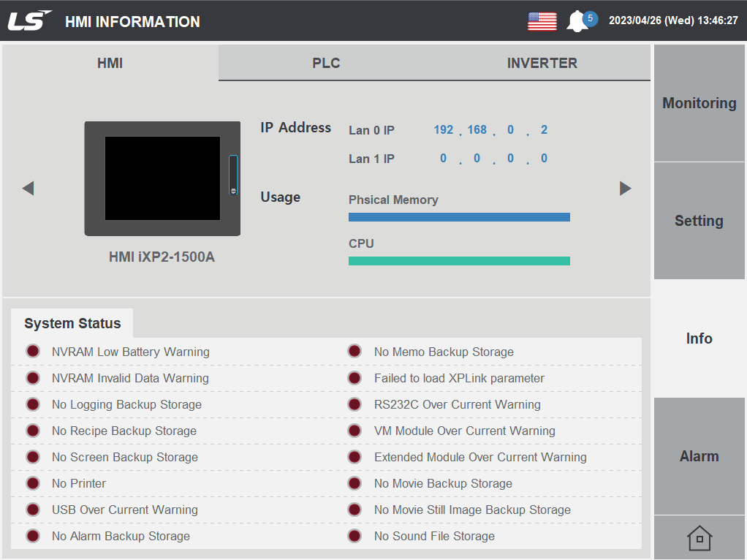Open the INVERTER tab
747x560 pixels.
(x=542, y=63)
